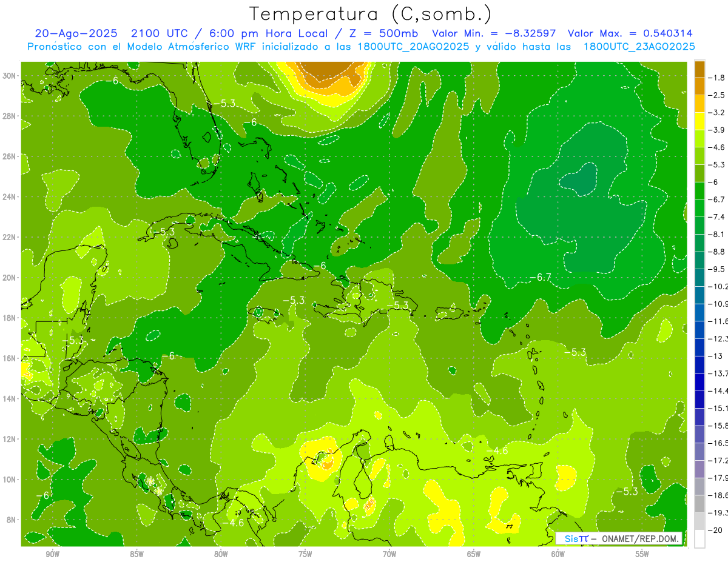
Task: Click colorbar label "-8.8"
Action: coord(718,252)
